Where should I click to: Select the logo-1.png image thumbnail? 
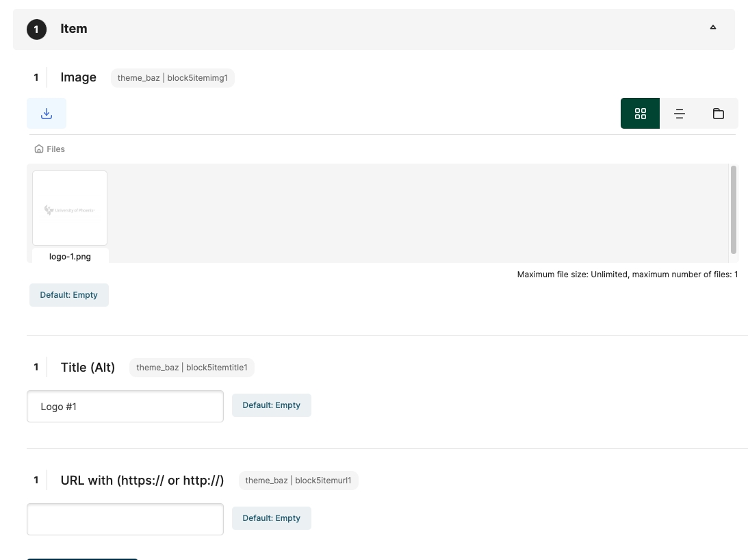(70, 208)
